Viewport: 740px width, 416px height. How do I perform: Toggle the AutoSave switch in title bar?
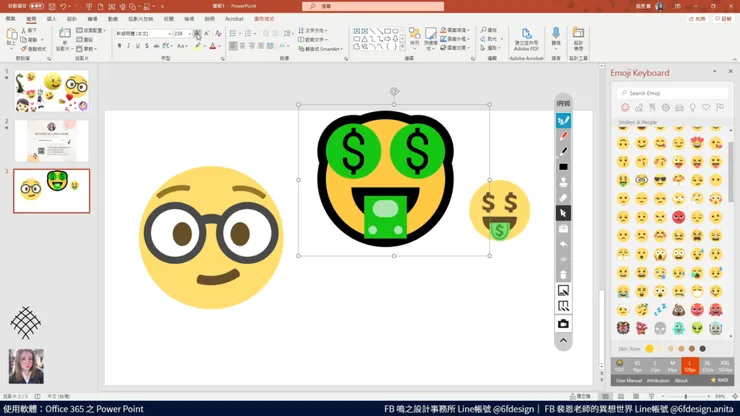[36, 6]
